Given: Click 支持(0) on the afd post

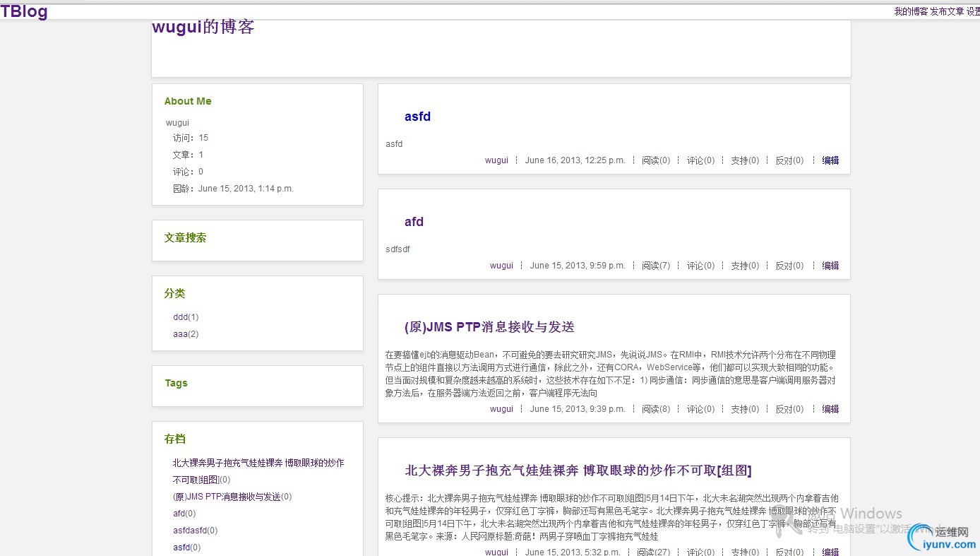Looking at the screenshot, I should click(x=745, y=266).
